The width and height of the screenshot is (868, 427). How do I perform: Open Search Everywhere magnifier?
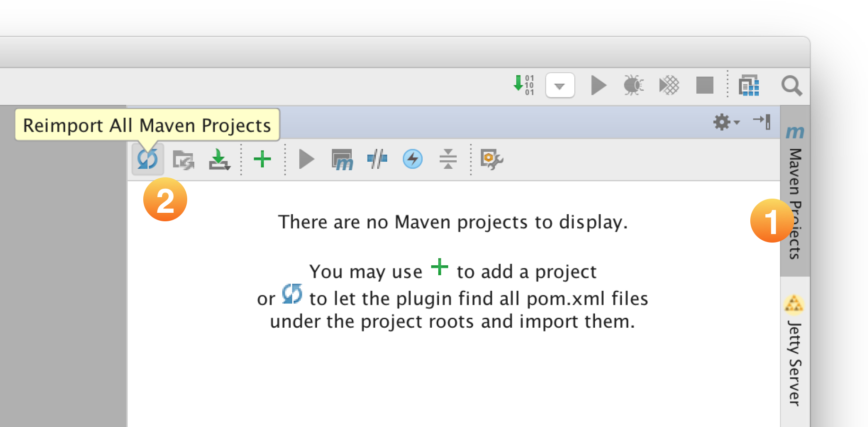pyautogui.click(x=791, y=86)
